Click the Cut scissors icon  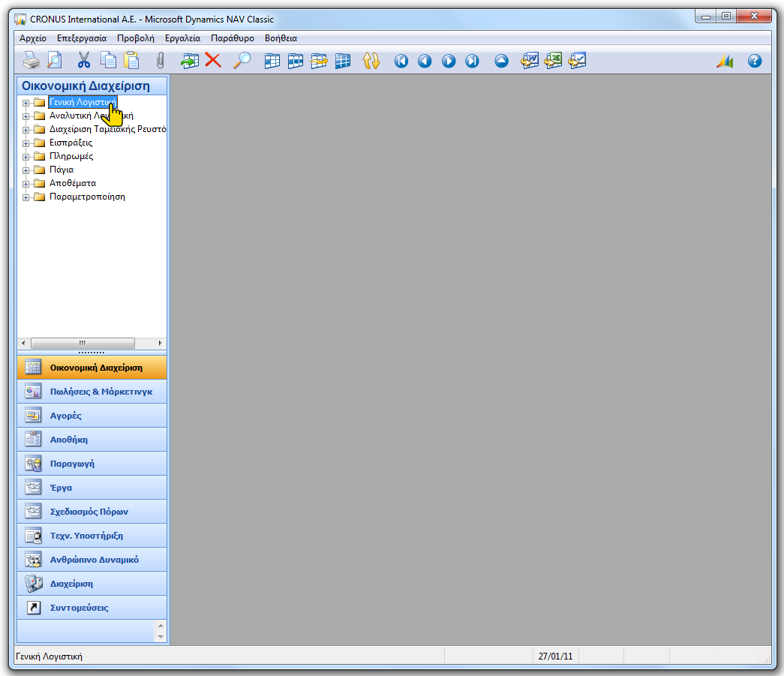point(83,61)
